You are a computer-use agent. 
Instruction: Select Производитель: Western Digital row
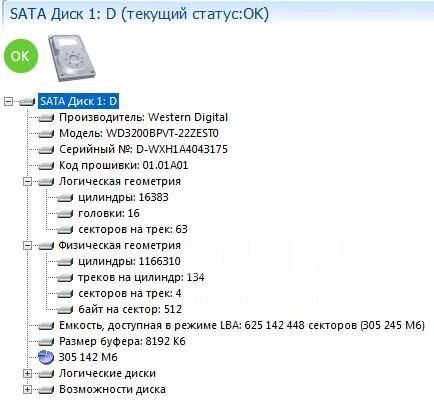tap(143, 117)
